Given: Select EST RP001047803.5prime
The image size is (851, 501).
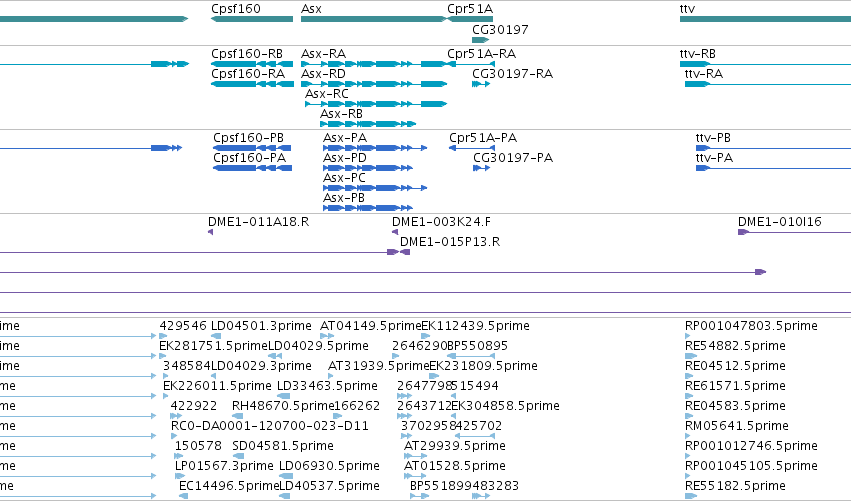Looking at the screenshot, I should pyautogui.click(x=751, y=326).
